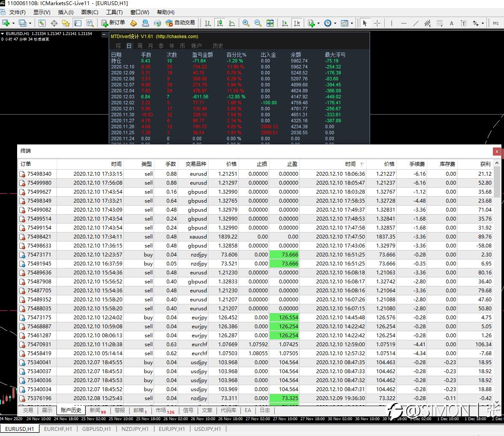Open the periodicity clock dropdown arrow
The image size is (504, 436).
pyautogui.click(x=335, y=23)
